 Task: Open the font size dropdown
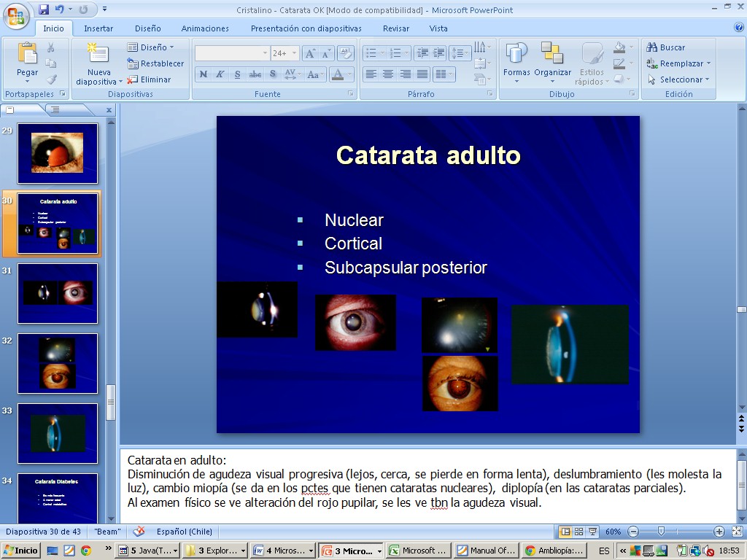[295, 53]
